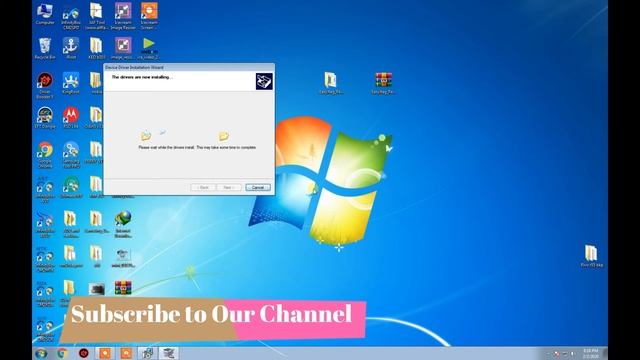
Task: Open the green play-arrow video file icon
Action: pos(149,49)
